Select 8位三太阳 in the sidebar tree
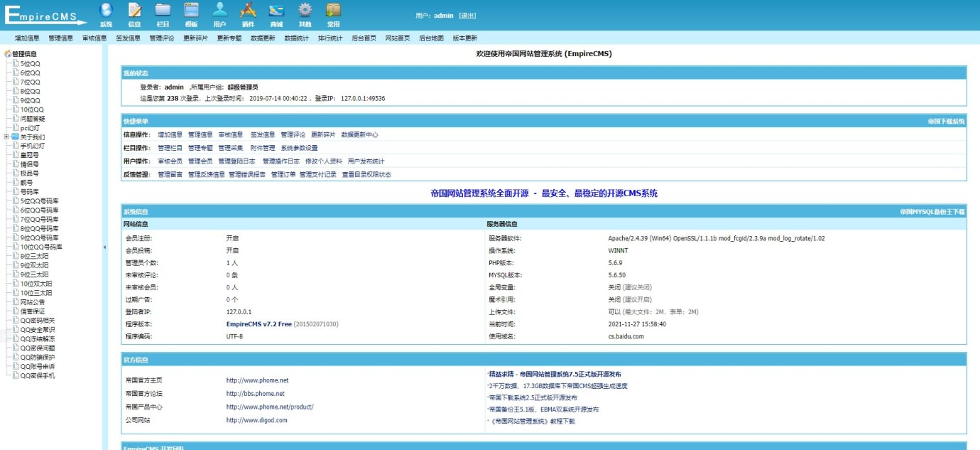 tap(35, 257)
